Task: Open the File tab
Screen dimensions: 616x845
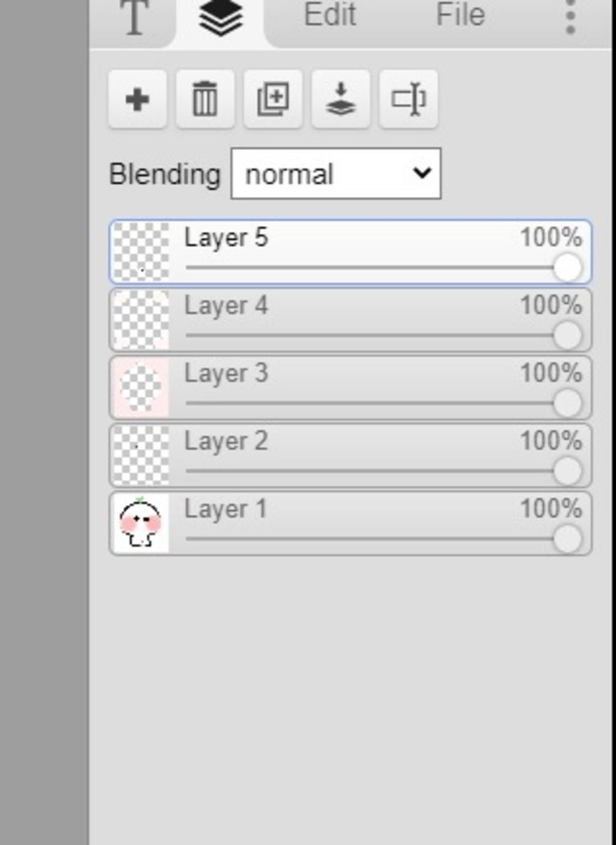Action: pos(460,15)
